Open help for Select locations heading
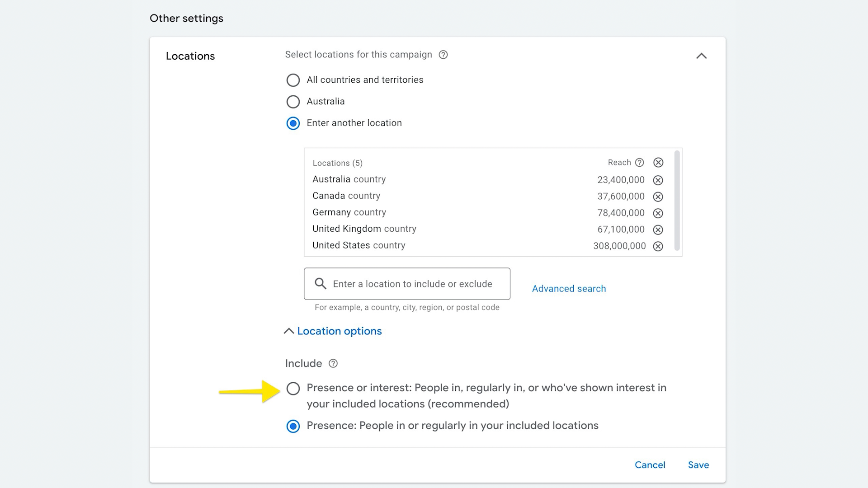 (x=443, y=55)
